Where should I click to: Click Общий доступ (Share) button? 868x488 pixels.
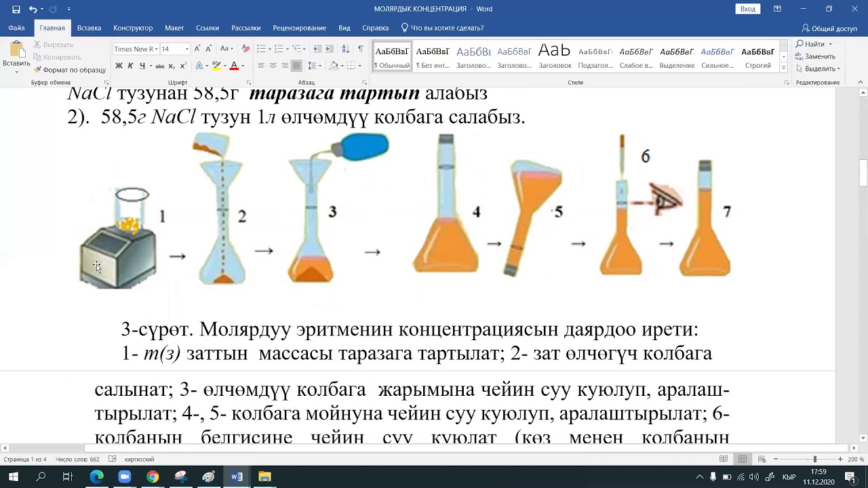pyautogui.click(x=829, y=28)
